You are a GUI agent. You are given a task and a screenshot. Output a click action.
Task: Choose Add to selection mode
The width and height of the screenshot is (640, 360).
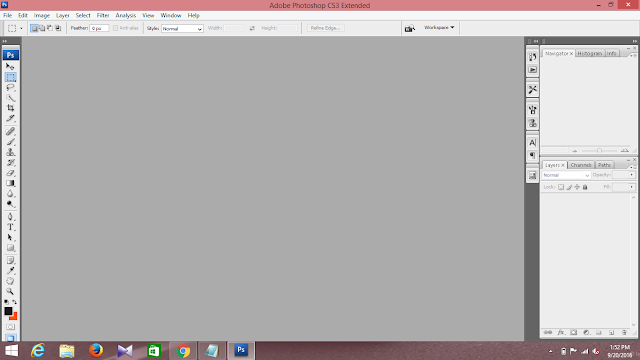coord(42,28)
